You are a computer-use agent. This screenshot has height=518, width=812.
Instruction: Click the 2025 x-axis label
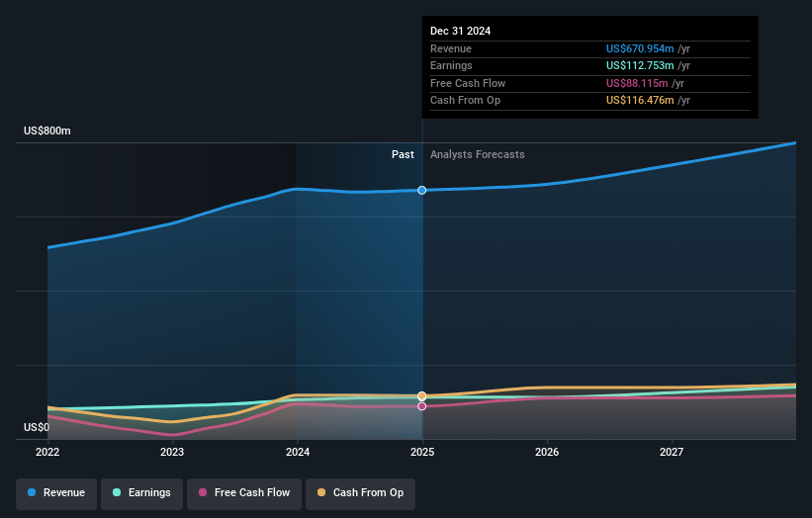[x=422, y=453]
